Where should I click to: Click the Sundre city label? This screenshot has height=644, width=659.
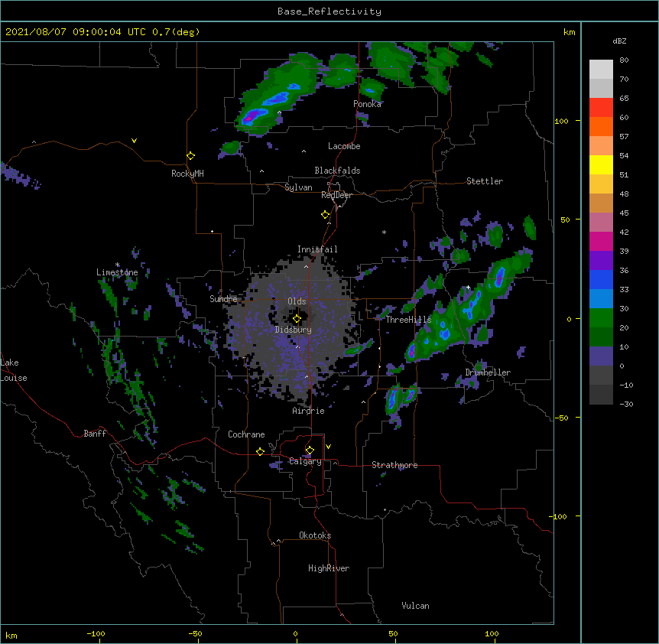[x=223, y=299]
